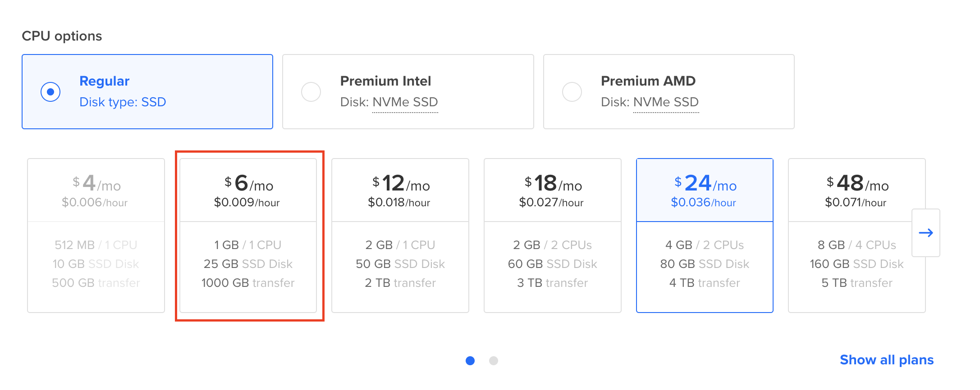Screen dimensions: 980x390
Task: Click the Regular SSD option card
Action: tap(147, 92)
